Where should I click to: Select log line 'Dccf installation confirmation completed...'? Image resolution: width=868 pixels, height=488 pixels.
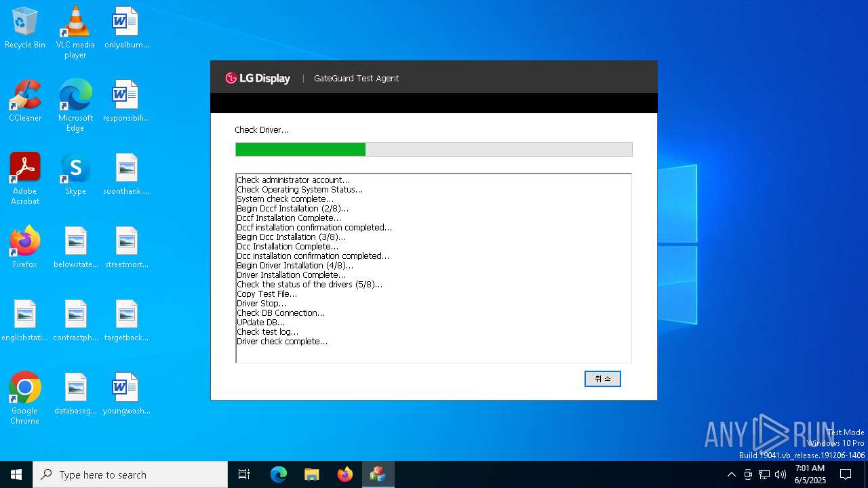[x=314, y=227]
